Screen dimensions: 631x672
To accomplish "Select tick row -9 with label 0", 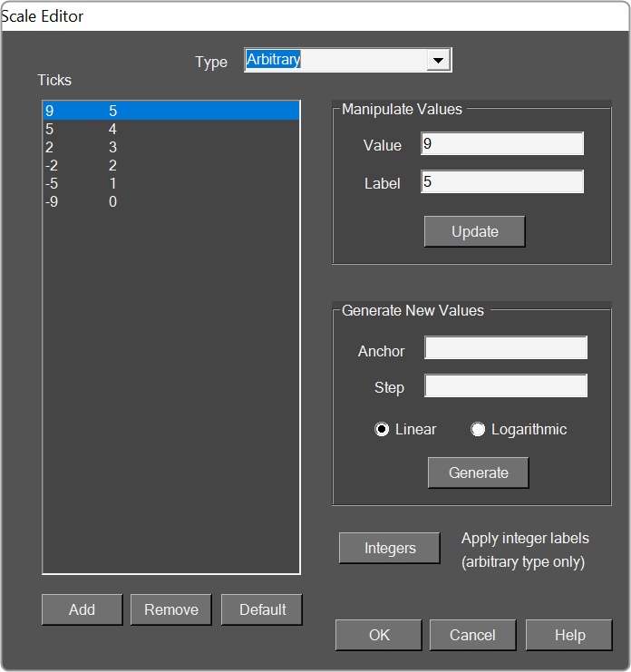I will pyautogui.click(x=171, y=201).
